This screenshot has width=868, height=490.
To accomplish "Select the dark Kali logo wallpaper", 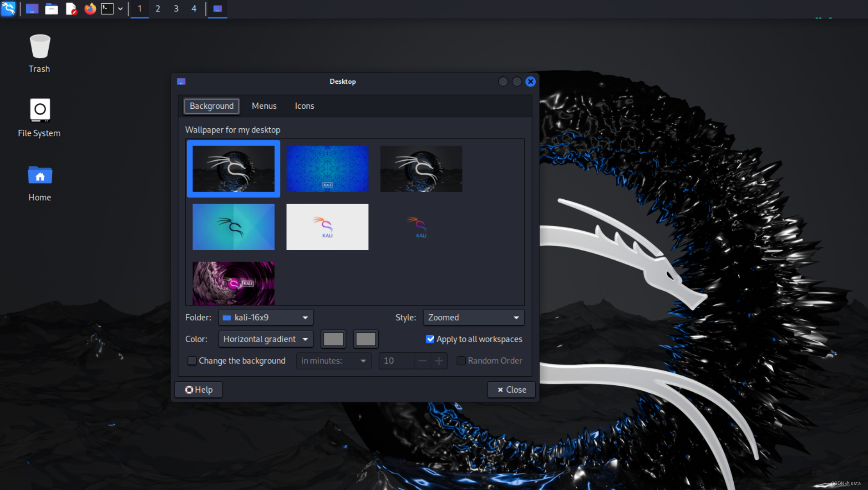I will [421, 227].
